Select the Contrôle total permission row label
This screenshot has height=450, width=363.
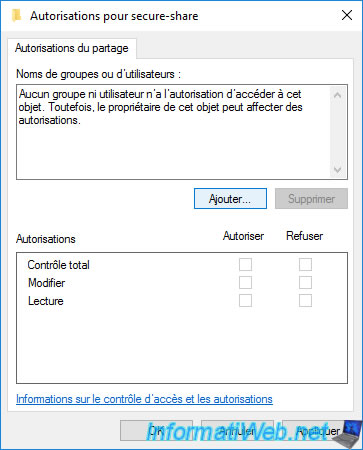click(x=58, y=265)
